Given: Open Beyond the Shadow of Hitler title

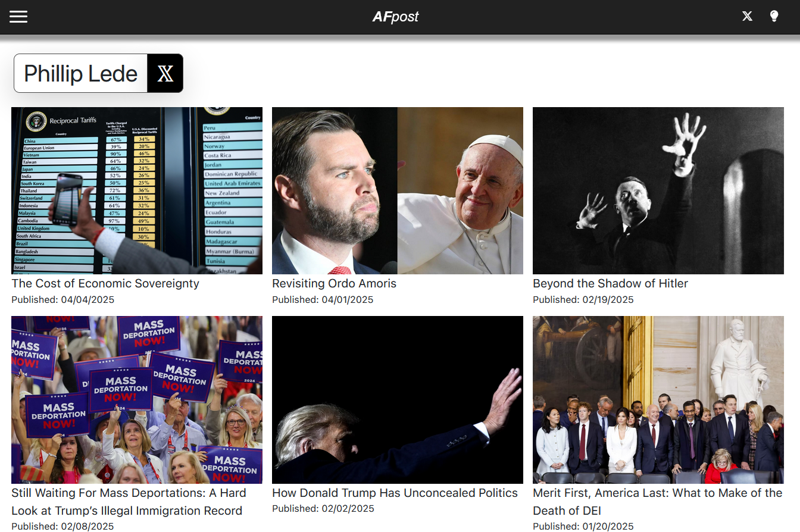Looking at the screenshot, I should click(x=610, y=284).
